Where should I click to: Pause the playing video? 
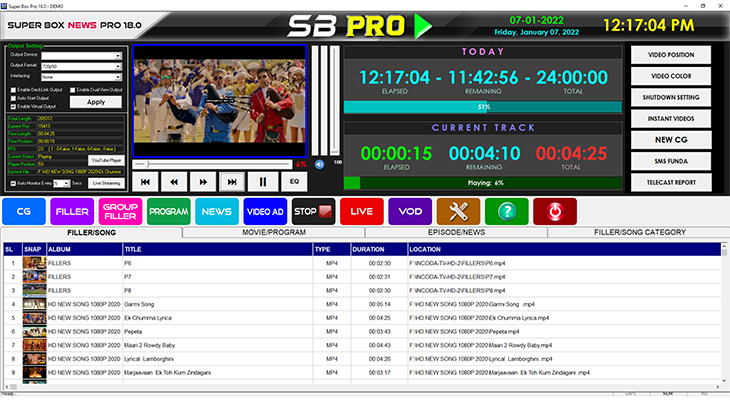pos(263,182)
